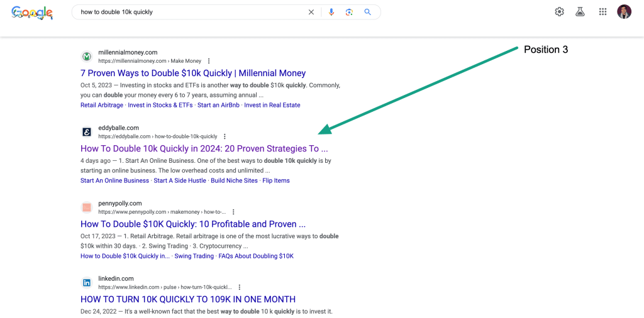Open more options for eddyballe.com result

pyautogui.click(x=225, y=136)
